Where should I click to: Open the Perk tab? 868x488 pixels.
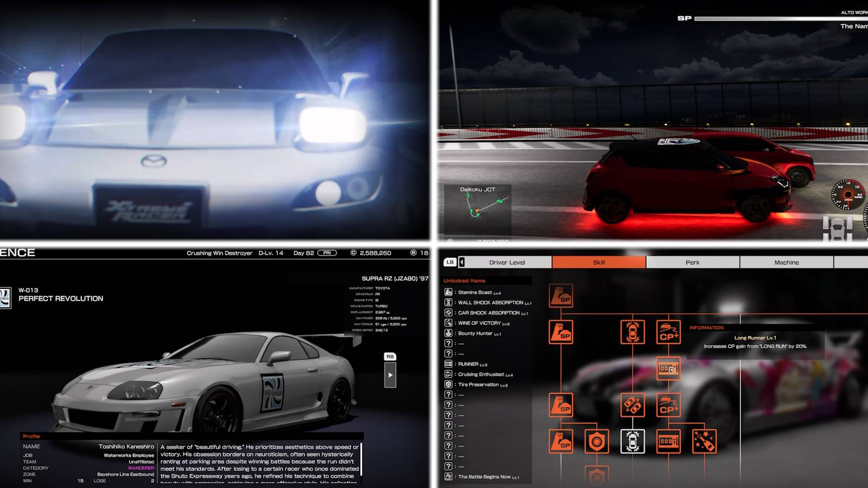[x=693, y=262]
